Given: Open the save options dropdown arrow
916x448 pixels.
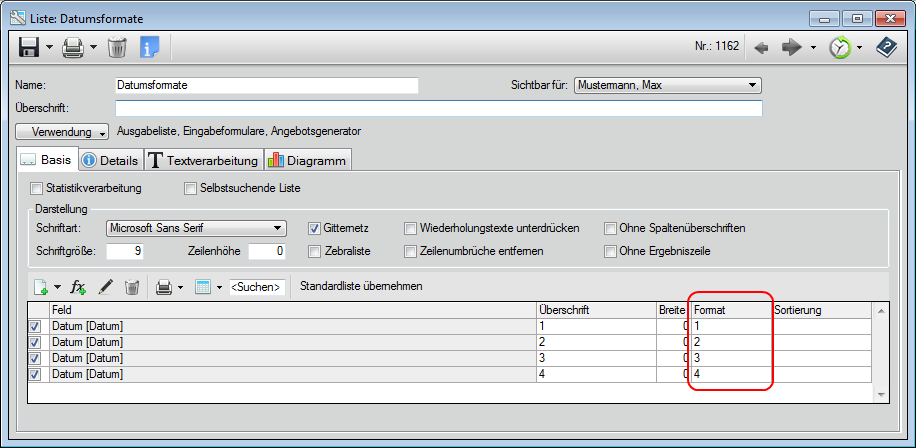Looking at the screenshot, I should pyautogui.click(x=49, y=47).
